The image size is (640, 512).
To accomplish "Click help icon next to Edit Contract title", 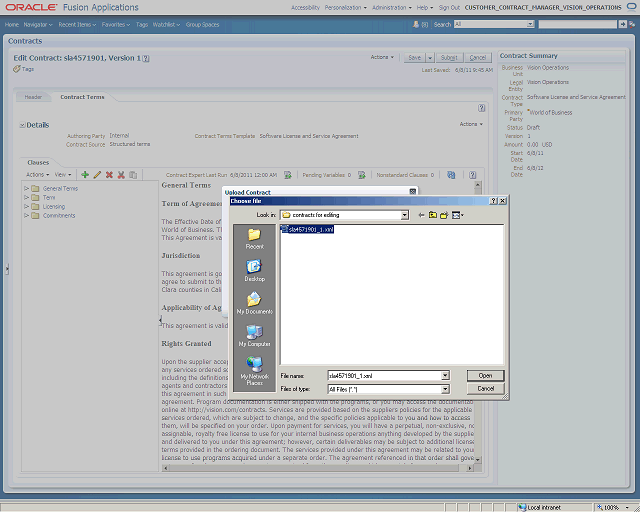I will [x=146, y=58].
